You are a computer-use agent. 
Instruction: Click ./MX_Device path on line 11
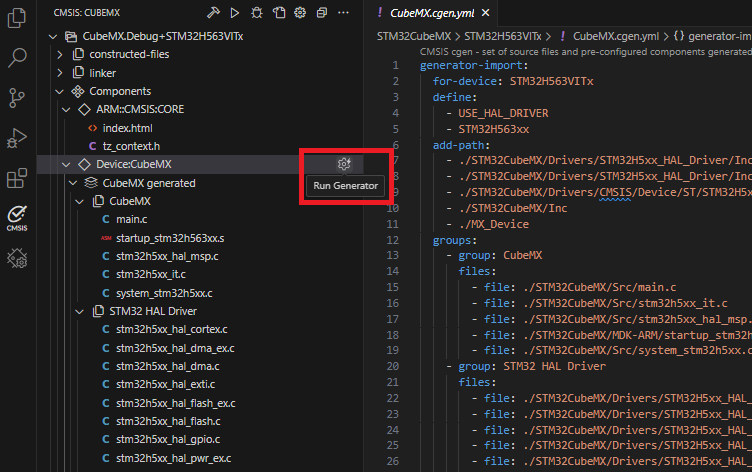[494, 224]
